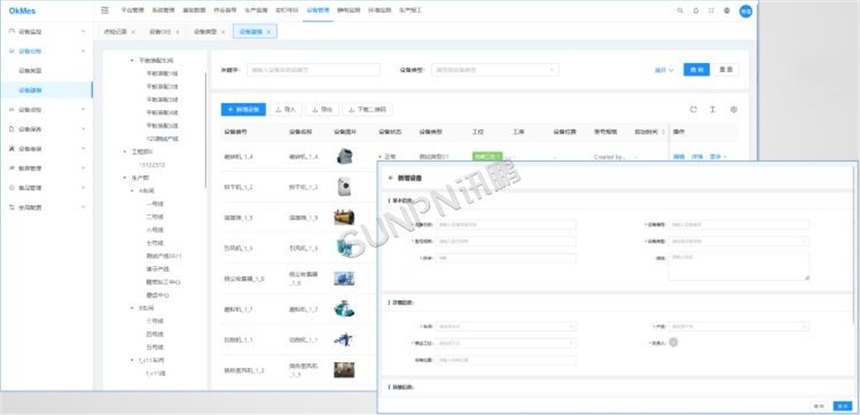Viewport: 860px width, 415px height.
Task: Close the 设备建档 tab with its x
Action: (x=268, y=32)
